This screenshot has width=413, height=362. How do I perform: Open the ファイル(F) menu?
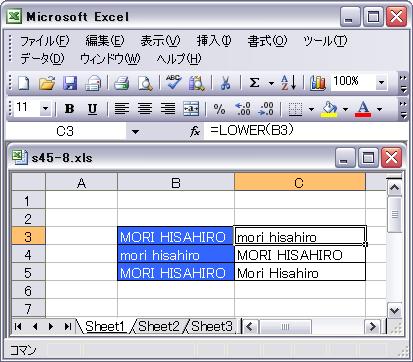[45, 41]
